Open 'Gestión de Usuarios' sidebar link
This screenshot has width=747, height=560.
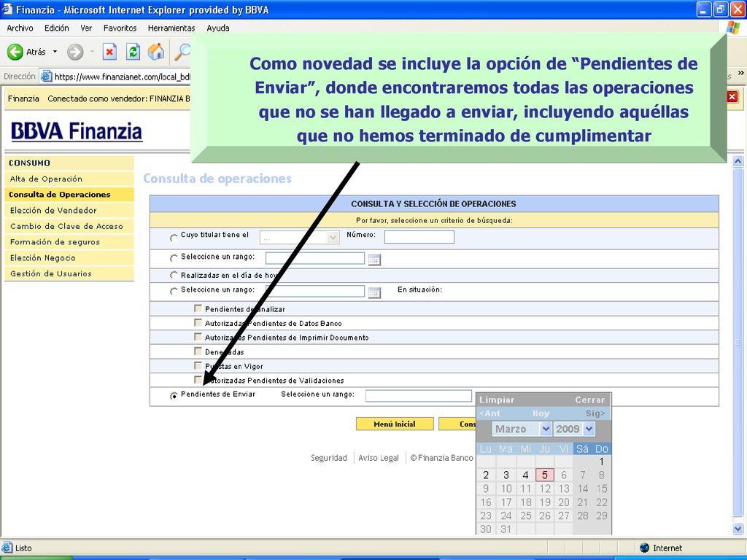69,274
